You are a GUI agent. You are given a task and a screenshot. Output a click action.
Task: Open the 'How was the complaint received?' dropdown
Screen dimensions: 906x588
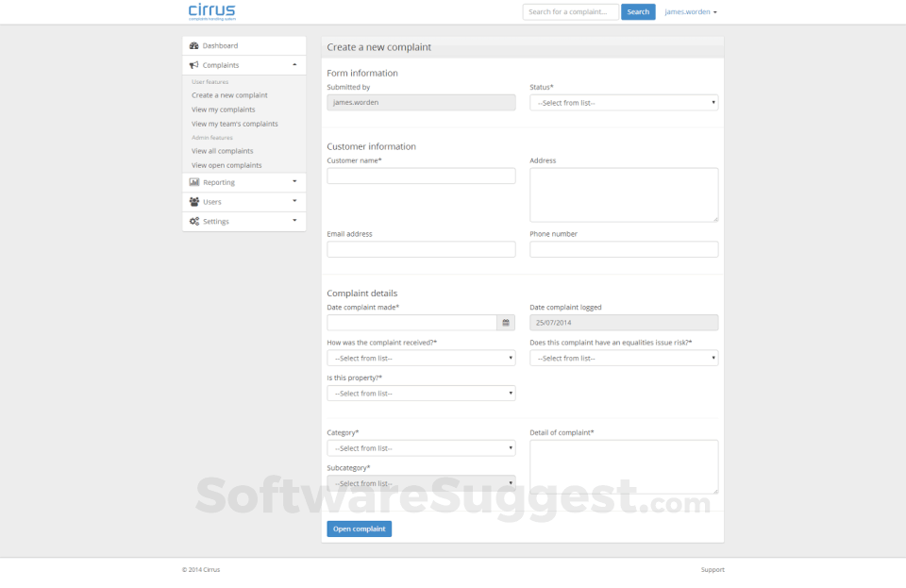point(421,358)
